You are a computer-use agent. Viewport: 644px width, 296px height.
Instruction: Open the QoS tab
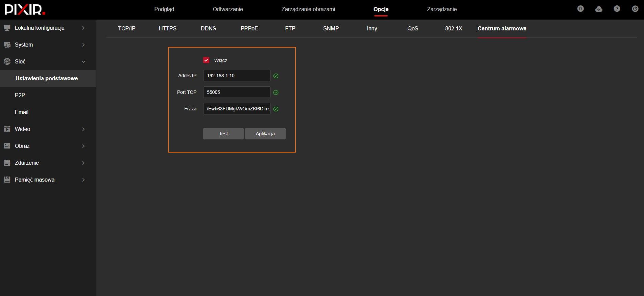point(413,29)
